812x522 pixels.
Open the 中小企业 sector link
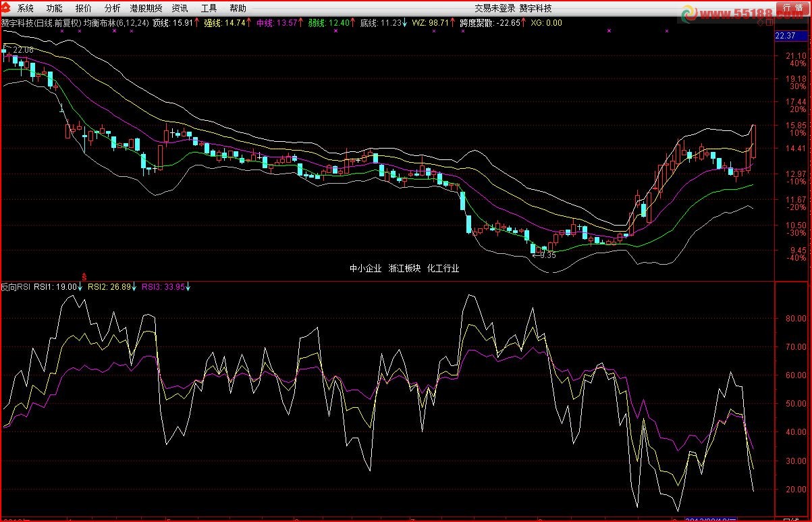click(365, 268)
